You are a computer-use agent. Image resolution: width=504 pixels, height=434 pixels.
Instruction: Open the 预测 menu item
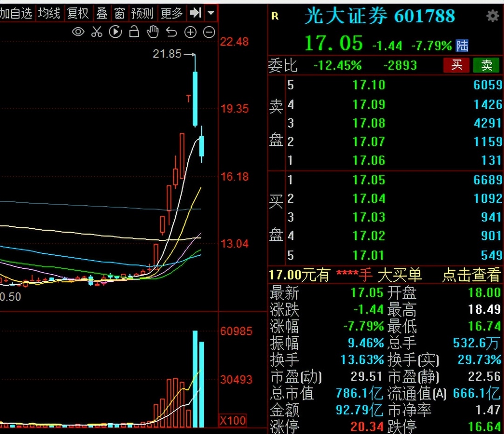(143, 14)
